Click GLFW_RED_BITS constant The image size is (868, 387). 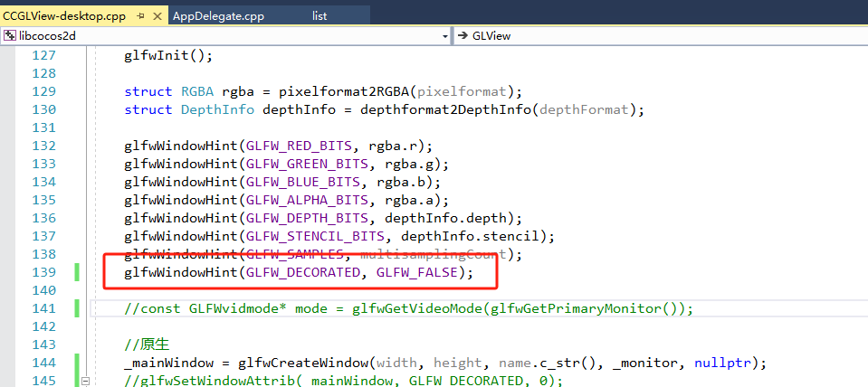point(299,146)
